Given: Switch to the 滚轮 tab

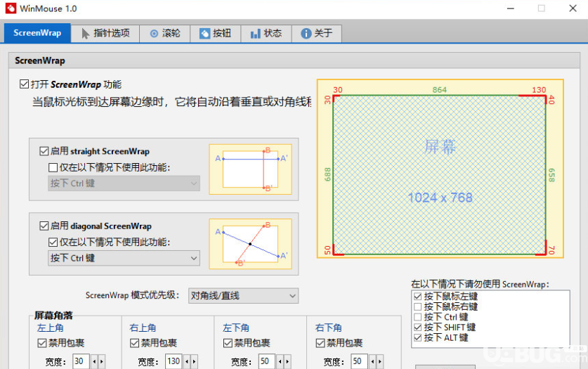Looking at the screenshot, I should point(165,33).
